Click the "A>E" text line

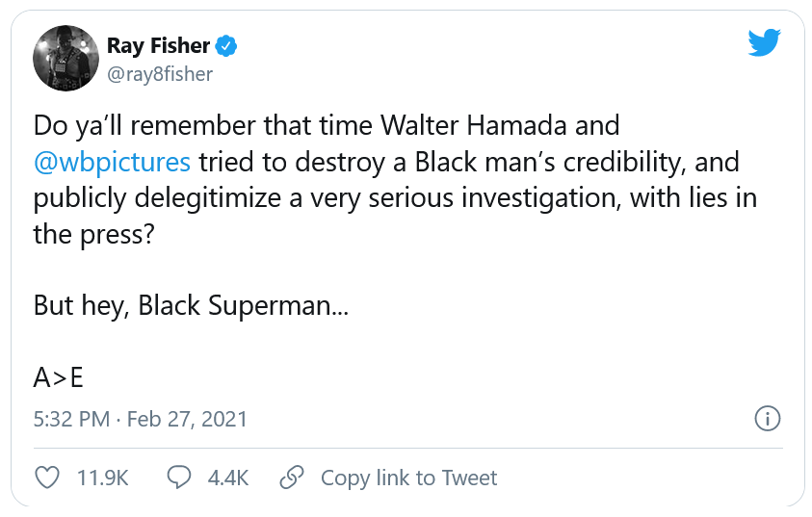[58, 377]
